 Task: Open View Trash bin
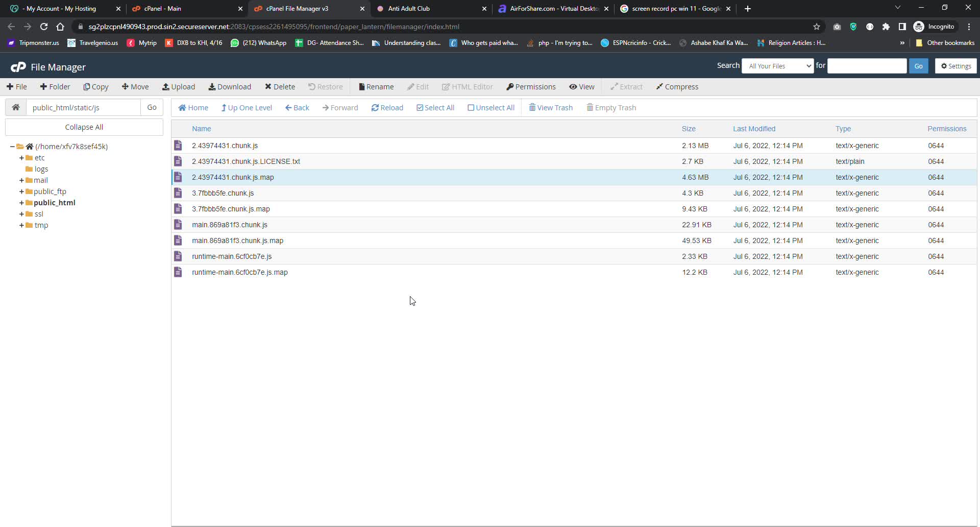551,108
